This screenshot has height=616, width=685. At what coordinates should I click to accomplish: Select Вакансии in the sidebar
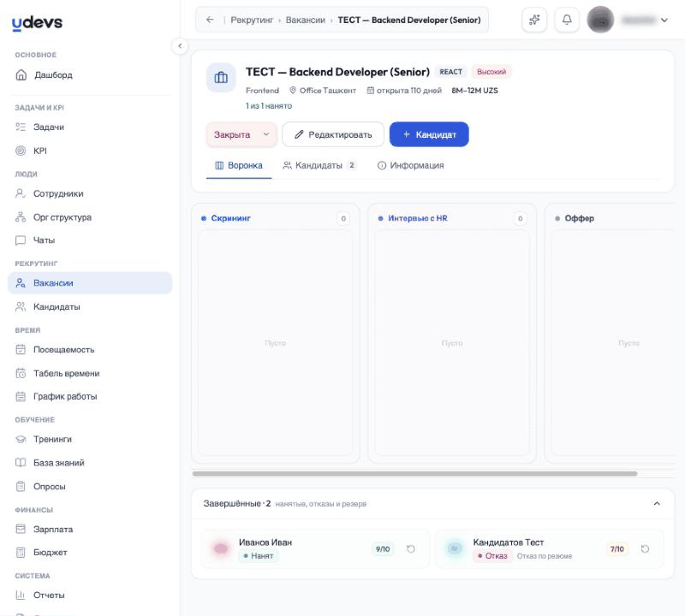tap(90, 283)
